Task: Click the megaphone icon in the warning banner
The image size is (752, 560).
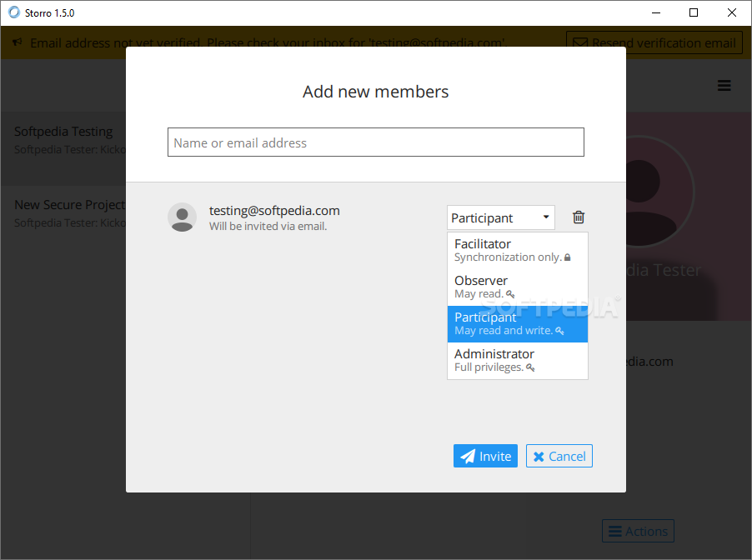Action: click(18, 42)
